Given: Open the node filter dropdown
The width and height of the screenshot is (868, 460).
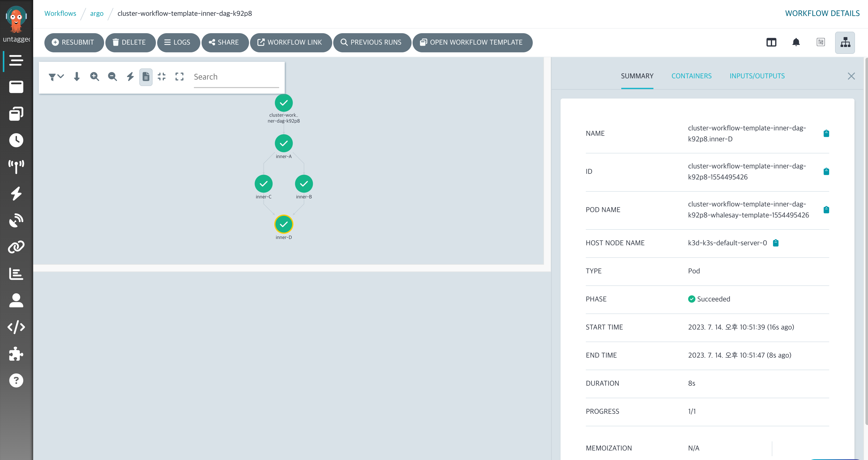Looking at the screenshot, I should pos(56,77).
